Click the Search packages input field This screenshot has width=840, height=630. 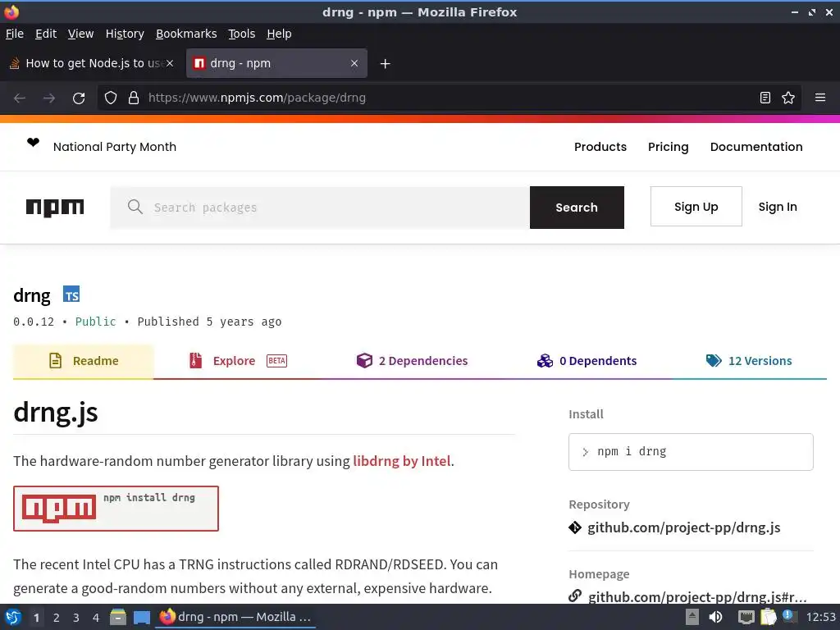pos(320,208)
